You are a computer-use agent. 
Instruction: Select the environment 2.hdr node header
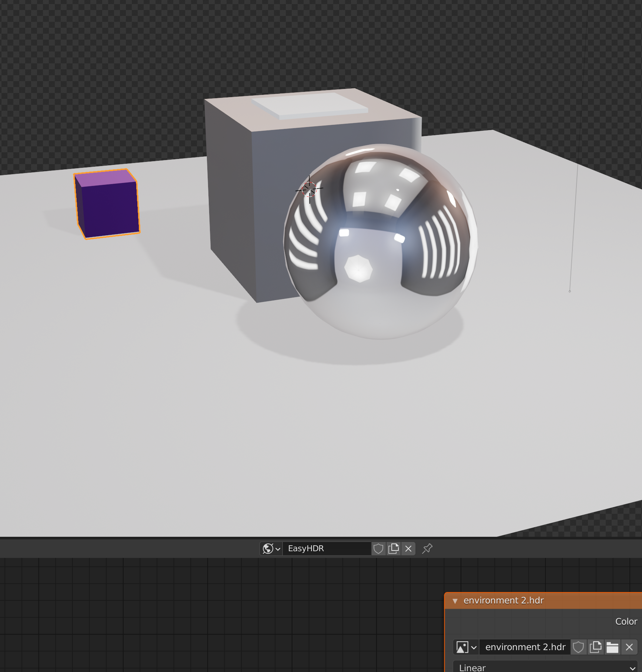click(543, 601)
